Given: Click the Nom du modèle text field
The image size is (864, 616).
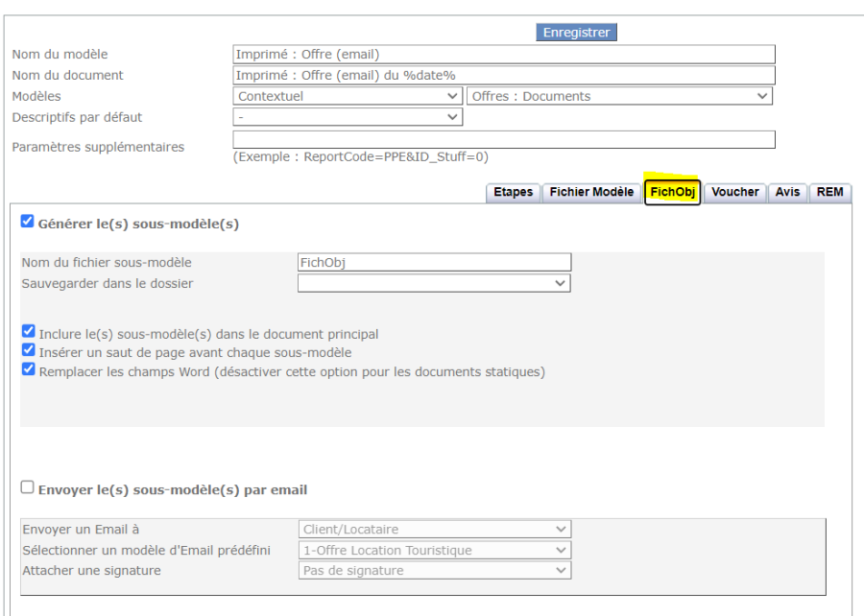Looking at the screenshot, I should click(x=503, y=55).
